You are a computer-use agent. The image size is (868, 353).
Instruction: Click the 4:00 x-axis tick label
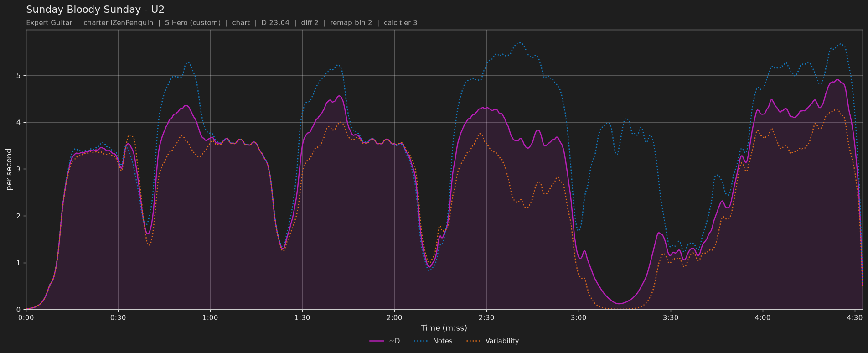tap(763, 317)
